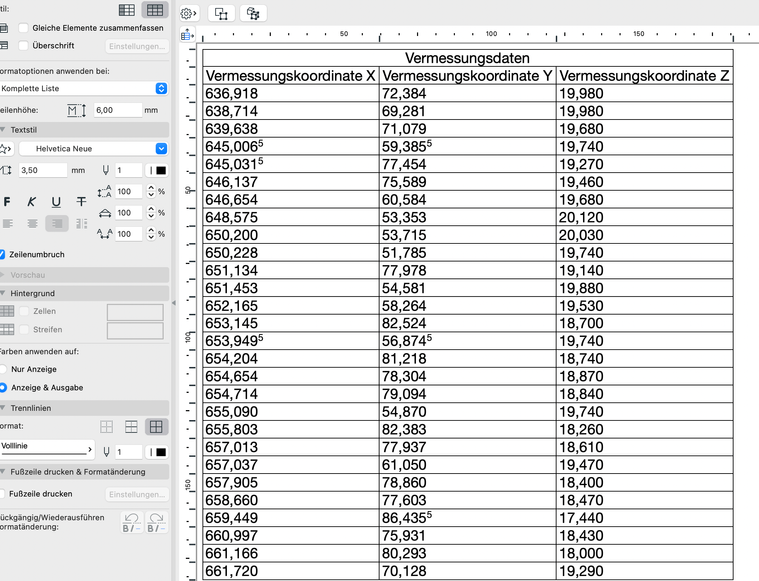Align text left
This screenshot has width=759, height=581.
[x=8, y=224]
